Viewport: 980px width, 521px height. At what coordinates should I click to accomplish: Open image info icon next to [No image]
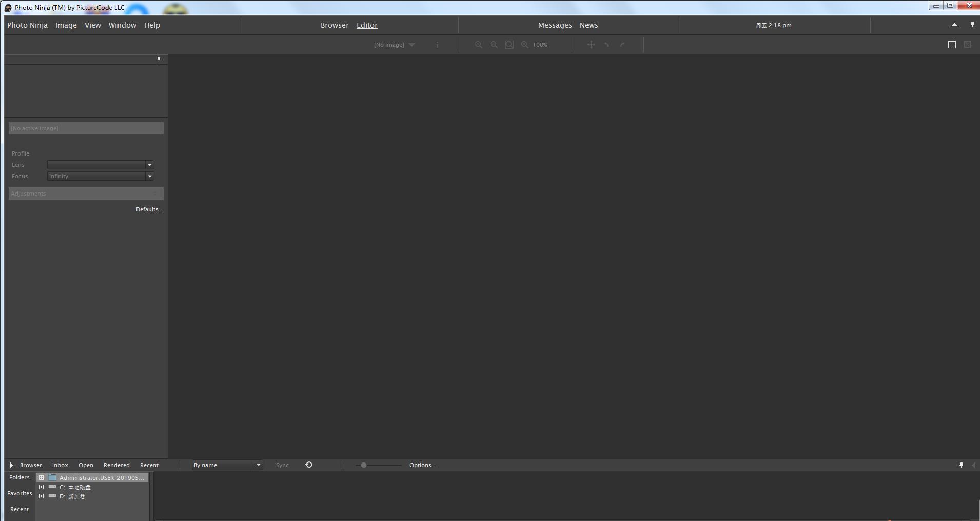click(437, 45)
